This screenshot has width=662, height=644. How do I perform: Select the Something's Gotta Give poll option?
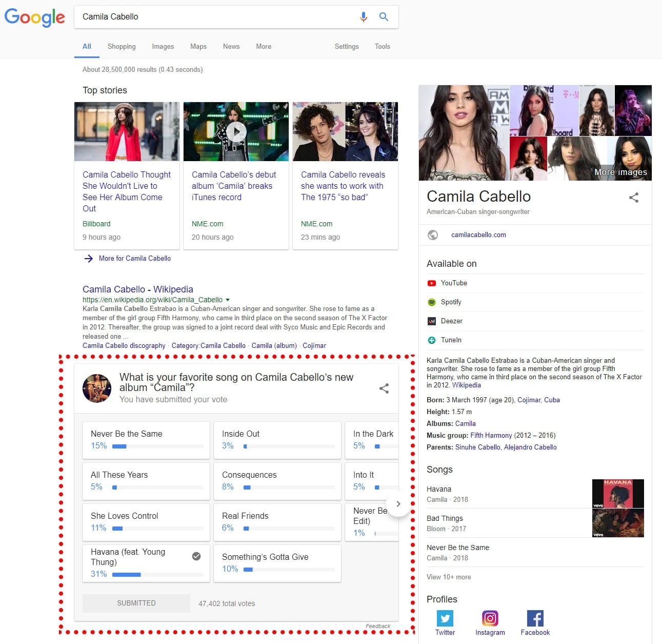coord(277,563)
